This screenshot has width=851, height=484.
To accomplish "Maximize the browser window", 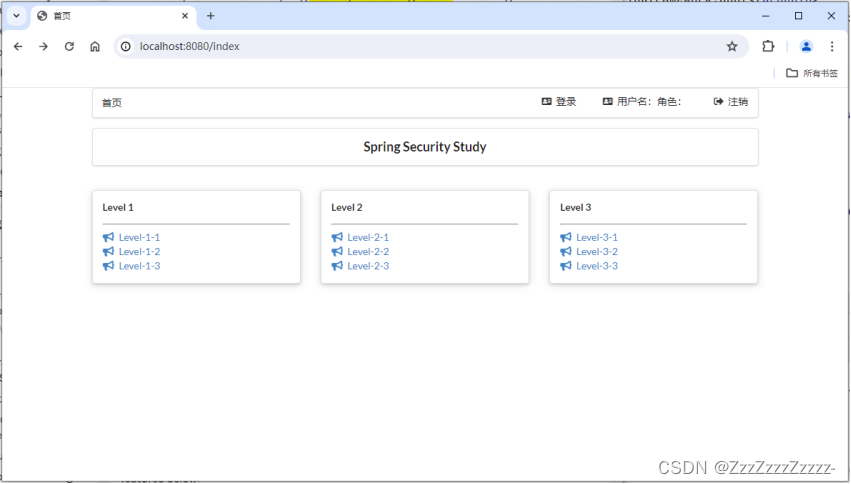I will click(798, 16).
